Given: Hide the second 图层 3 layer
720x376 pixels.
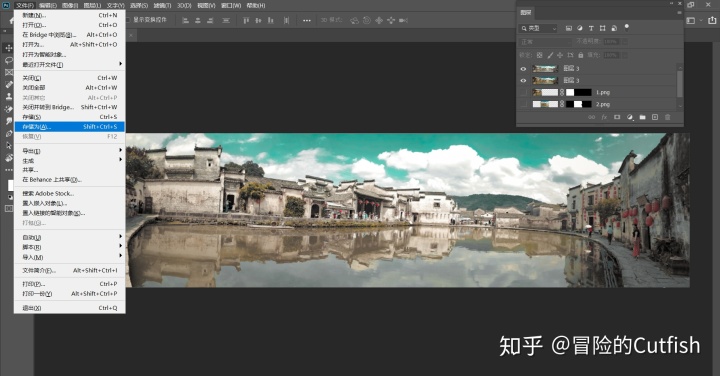Looking at the screenshot, I should (523, 80).
